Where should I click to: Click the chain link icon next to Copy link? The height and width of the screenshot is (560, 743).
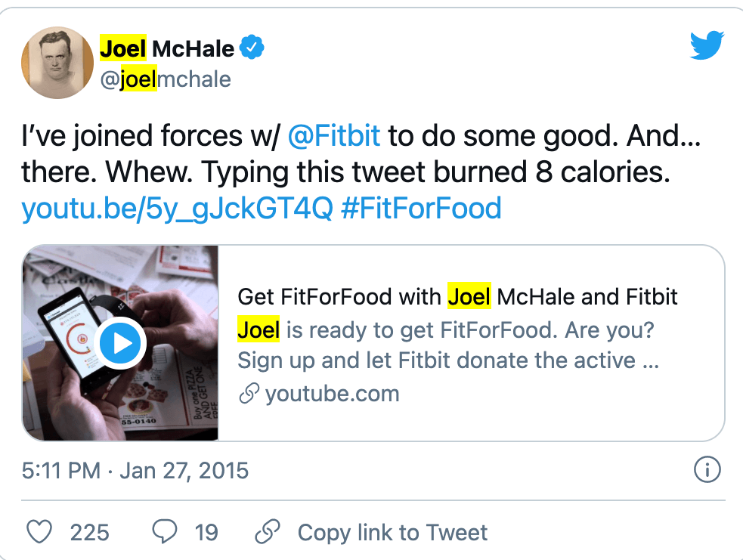(x=268, y=532)
